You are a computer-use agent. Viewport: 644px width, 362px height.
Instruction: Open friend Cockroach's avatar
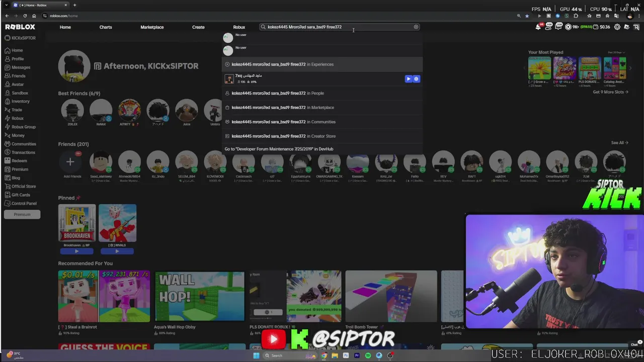coord(244,162)
